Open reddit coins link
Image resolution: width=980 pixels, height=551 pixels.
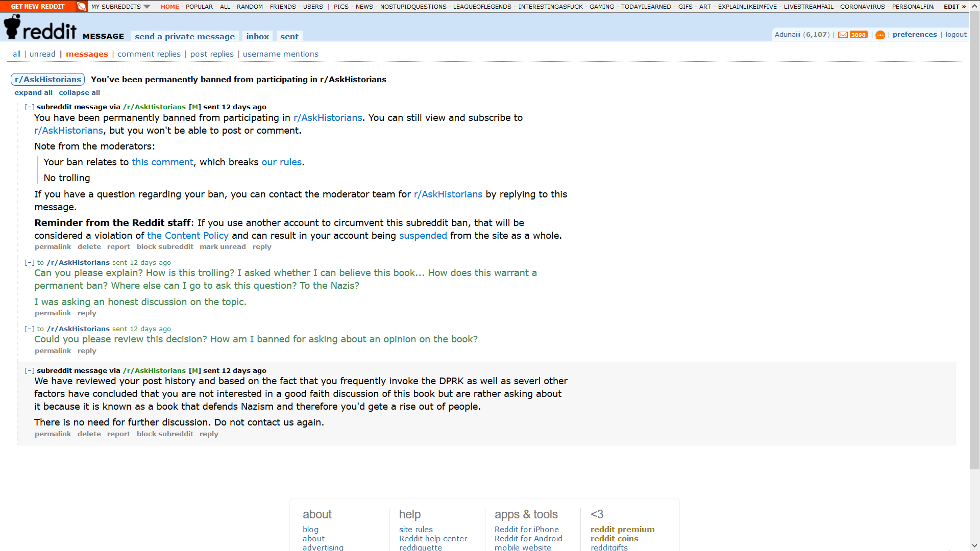point(614,539)
